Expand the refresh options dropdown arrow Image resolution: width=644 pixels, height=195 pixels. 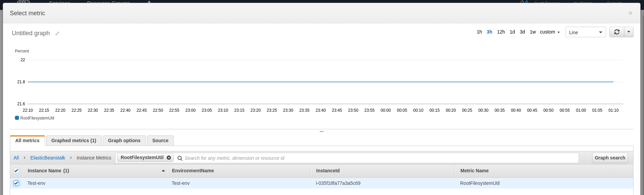click(x=629, y=32)
